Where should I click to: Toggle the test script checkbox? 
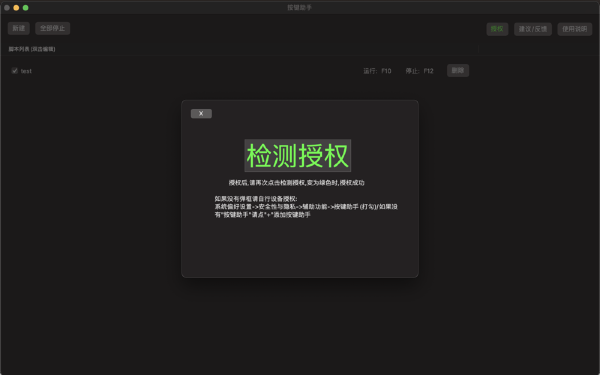tap(15, 70)
